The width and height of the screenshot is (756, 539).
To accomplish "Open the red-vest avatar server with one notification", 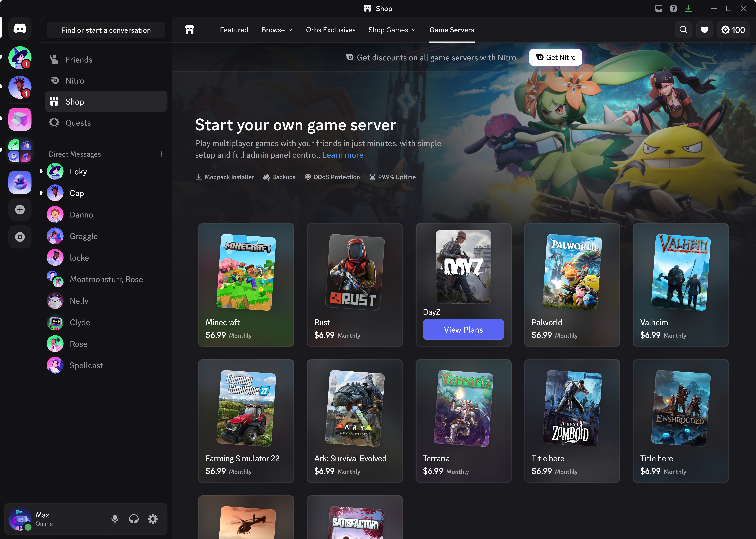I will point(20,88).
